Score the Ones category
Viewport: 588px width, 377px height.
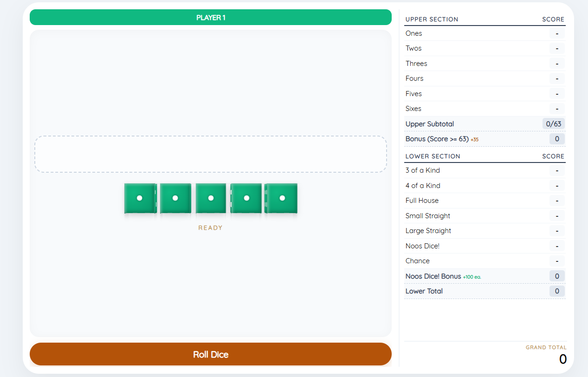[x=485, y=33]
